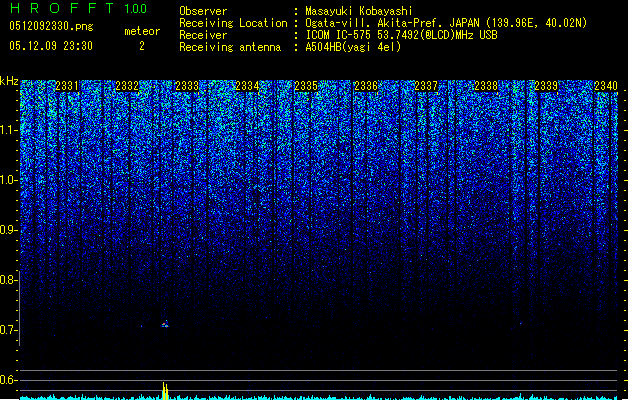Click the version number 1.0.0
629x400 pixels.
(135, 8)
